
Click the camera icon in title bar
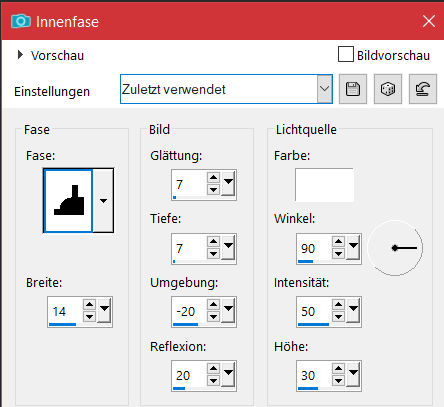coord(21,22)
